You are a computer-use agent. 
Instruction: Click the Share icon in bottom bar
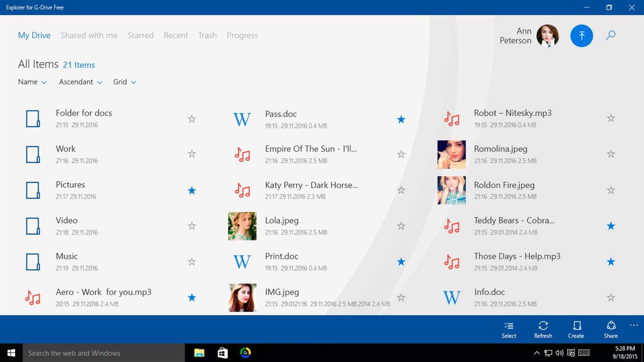click(x=610, y=330)
